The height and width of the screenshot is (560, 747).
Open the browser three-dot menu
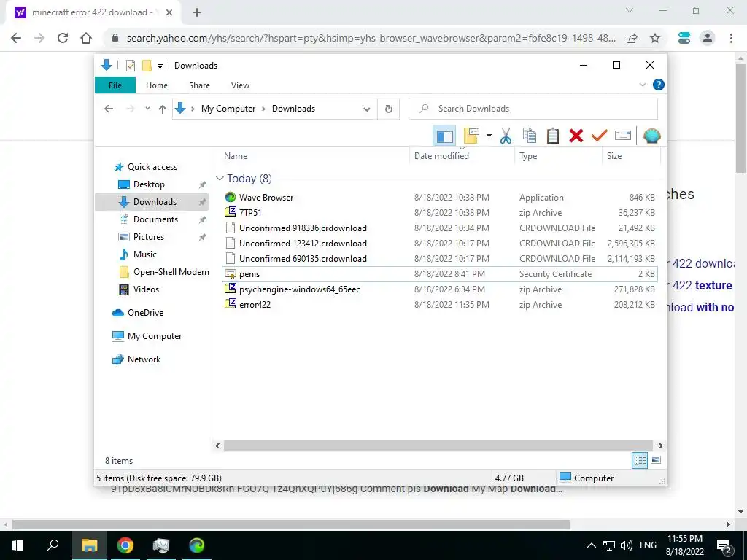pyautogui.click(x=731, y=38)
